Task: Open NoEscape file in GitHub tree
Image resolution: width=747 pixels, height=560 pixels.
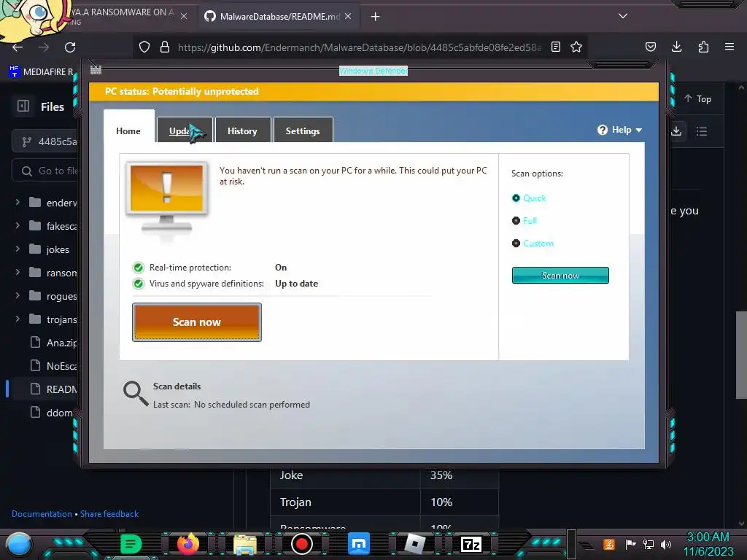Action: (53, 366)
